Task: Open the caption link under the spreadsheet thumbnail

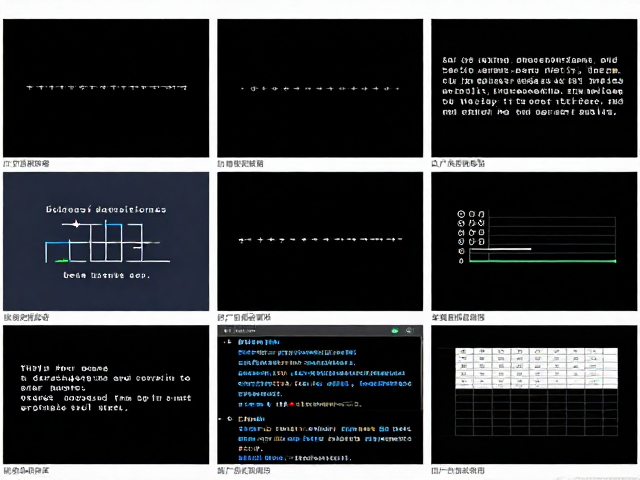Action: coord(458,471)
